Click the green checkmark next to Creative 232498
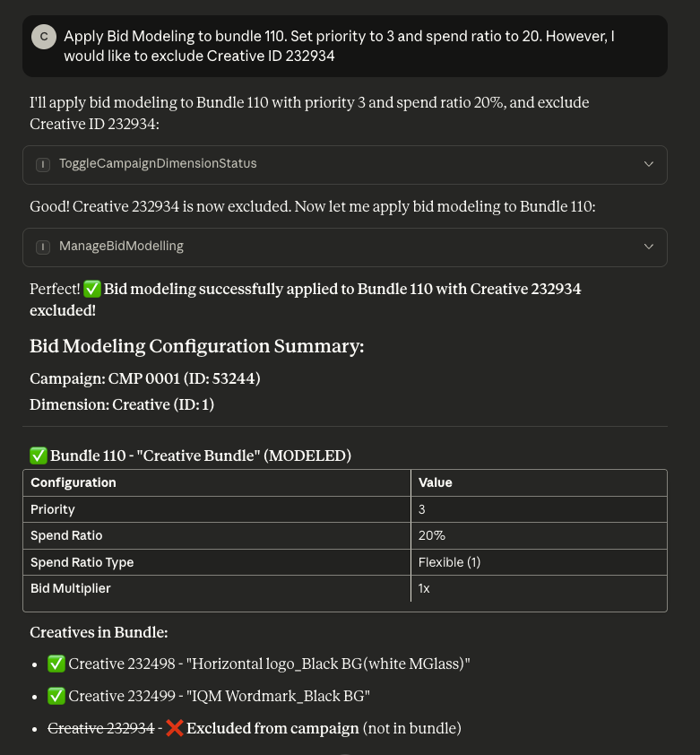700x755 pixels. pyautogui.click(x=56, y=664)
